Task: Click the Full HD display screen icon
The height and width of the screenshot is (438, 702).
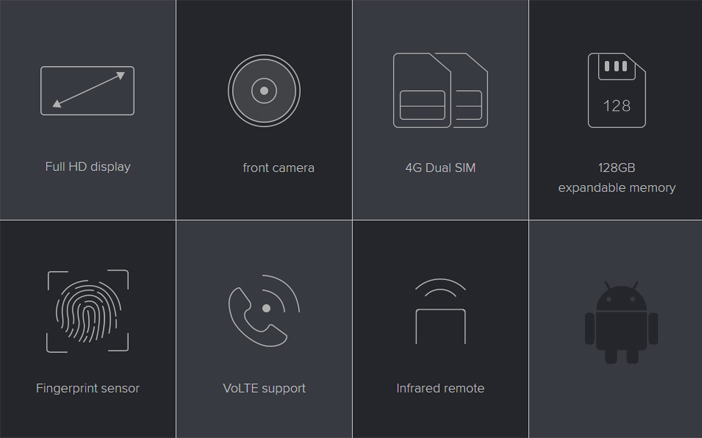Action: [87, 90]
